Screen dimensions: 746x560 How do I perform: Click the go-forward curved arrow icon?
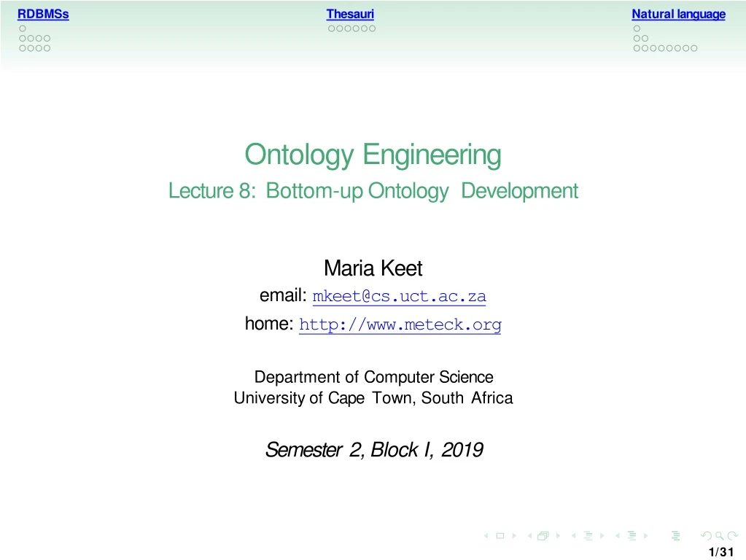[x=733, y=536]
